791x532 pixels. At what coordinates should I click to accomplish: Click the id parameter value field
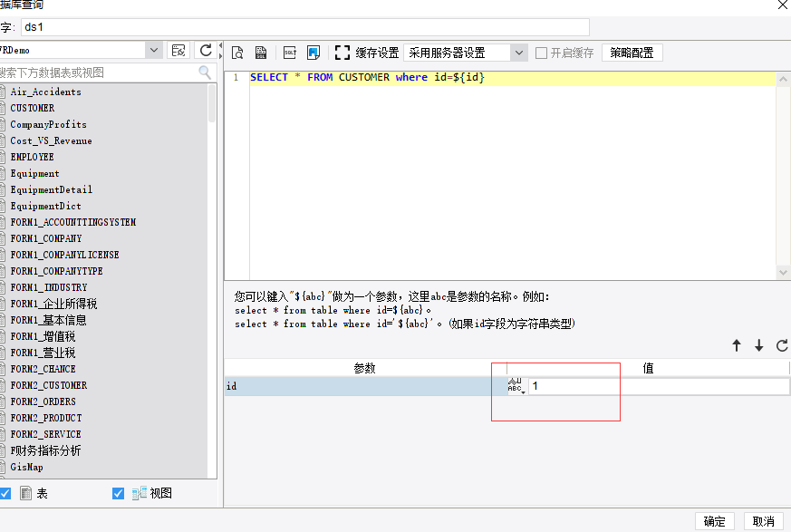click(x=659, y=386)
